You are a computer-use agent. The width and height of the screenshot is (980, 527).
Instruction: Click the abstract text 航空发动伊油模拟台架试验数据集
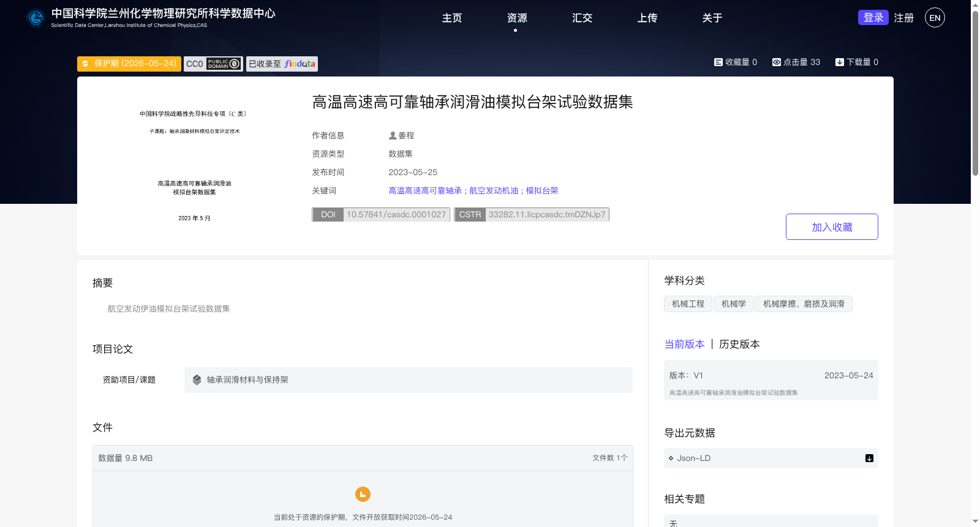[x=169, y=308]
